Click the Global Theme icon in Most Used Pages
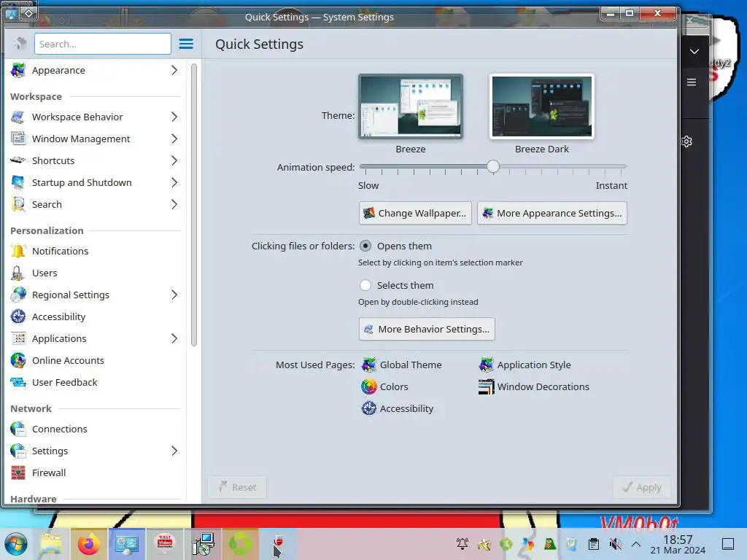Image resolution: width=747 pixels, height=560 pixels. click(368, 365)
